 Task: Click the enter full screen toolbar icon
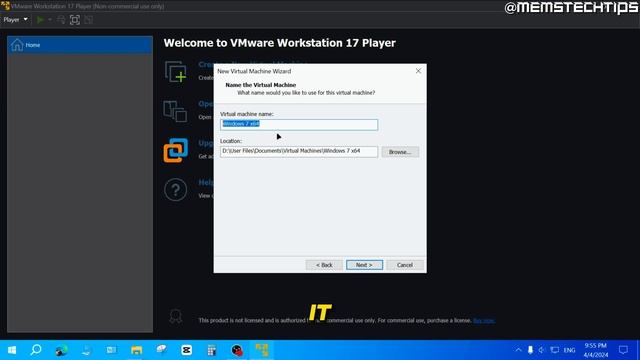75,20
